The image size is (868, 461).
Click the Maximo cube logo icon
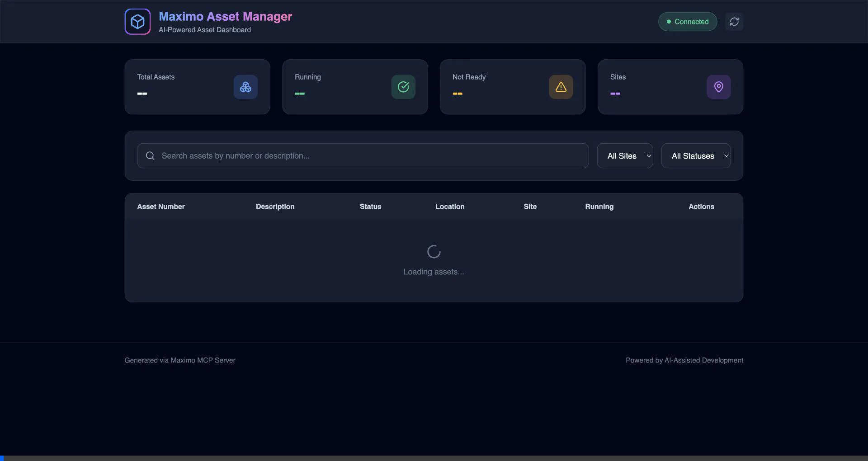(137, 22)
